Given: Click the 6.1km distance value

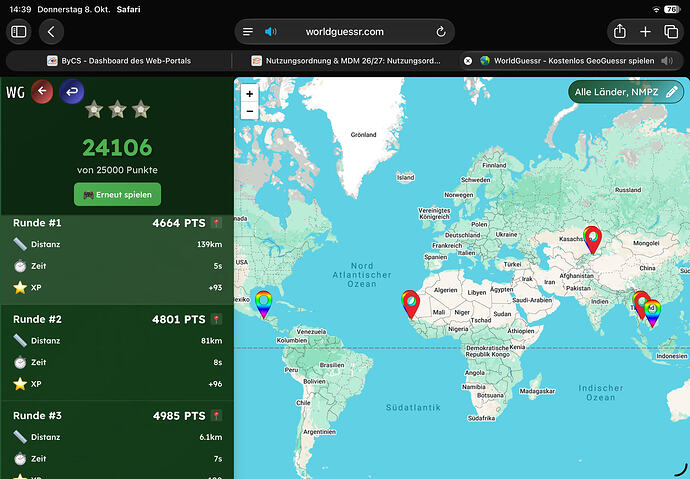Looking at the screenshot, I should pyautogui.click(x=210, y=437).
